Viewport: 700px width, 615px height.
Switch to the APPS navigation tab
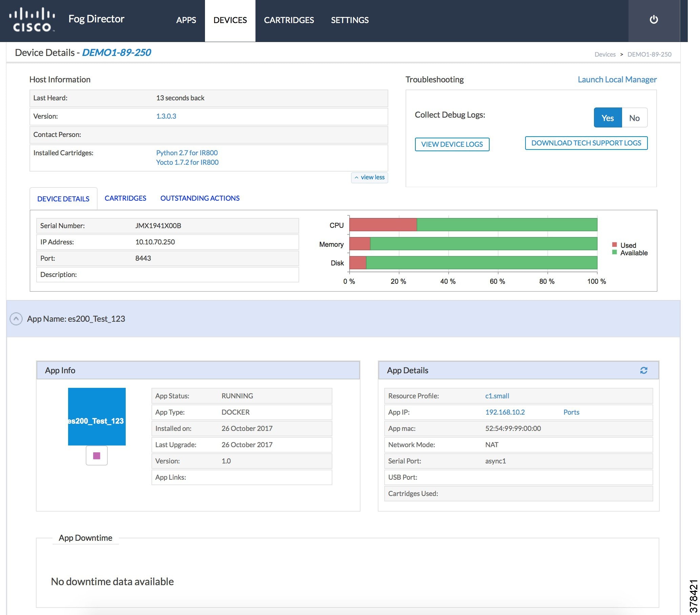(x=186, y=20)
